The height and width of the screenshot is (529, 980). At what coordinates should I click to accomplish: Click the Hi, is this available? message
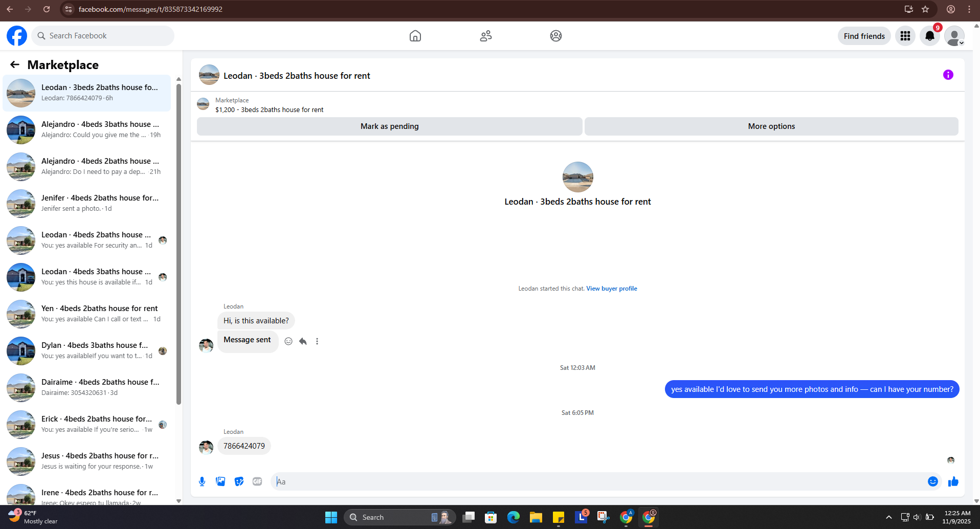tap(256, 321)
